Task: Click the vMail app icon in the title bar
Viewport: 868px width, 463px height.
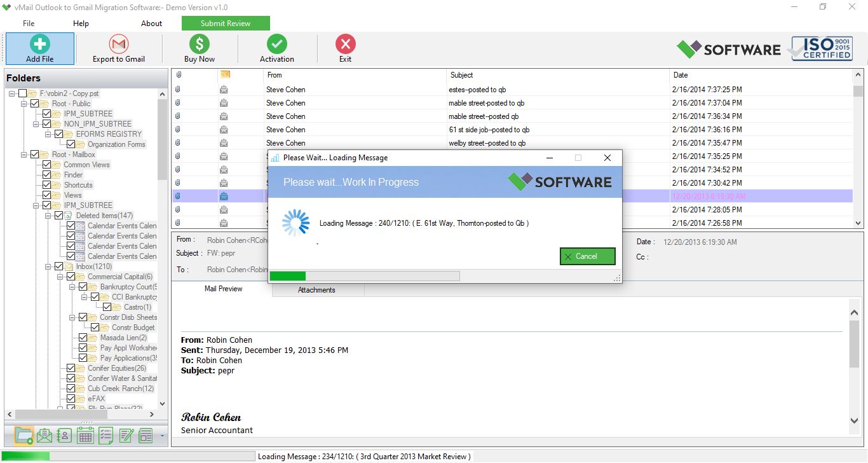Action: 7,7
